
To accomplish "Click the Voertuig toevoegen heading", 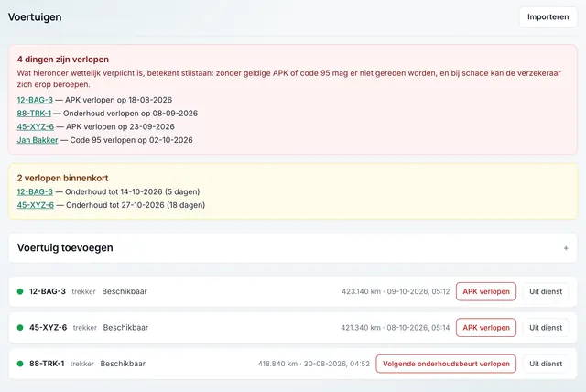I will pyautogui.click(x=65, y=248).
